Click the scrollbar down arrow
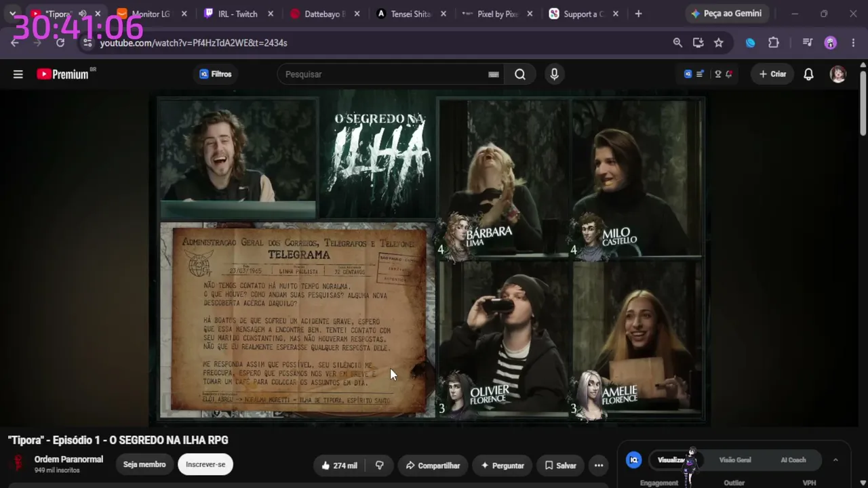868x488 pixels. [x=863, y=483]
